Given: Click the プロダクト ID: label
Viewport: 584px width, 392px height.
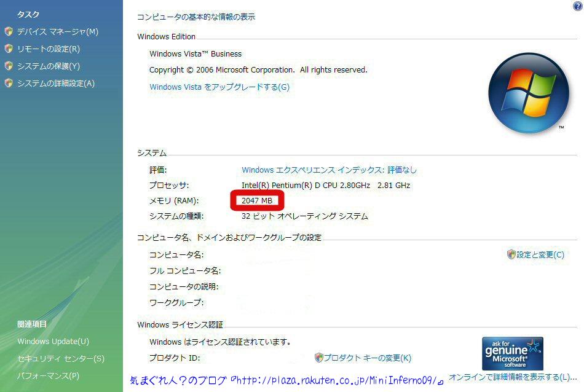Looking at the screenshot, I should click(175, 358).
